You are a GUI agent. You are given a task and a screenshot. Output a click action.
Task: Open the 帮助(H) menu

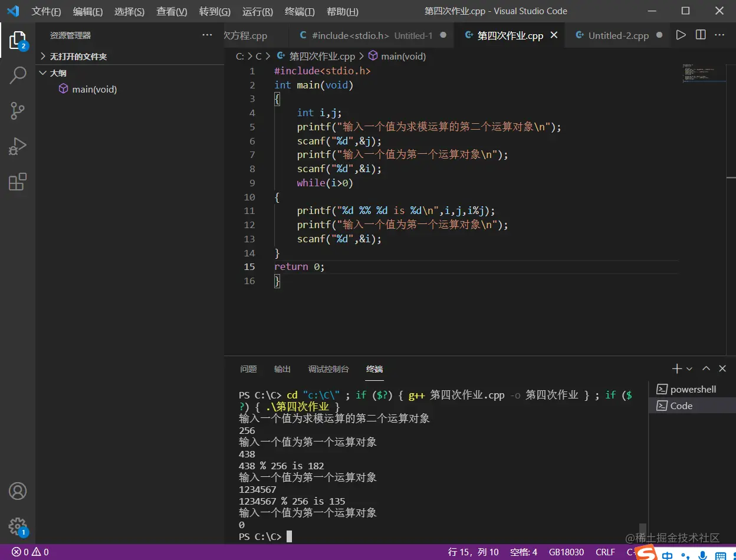pyautogui.click(x=342, y=11)
